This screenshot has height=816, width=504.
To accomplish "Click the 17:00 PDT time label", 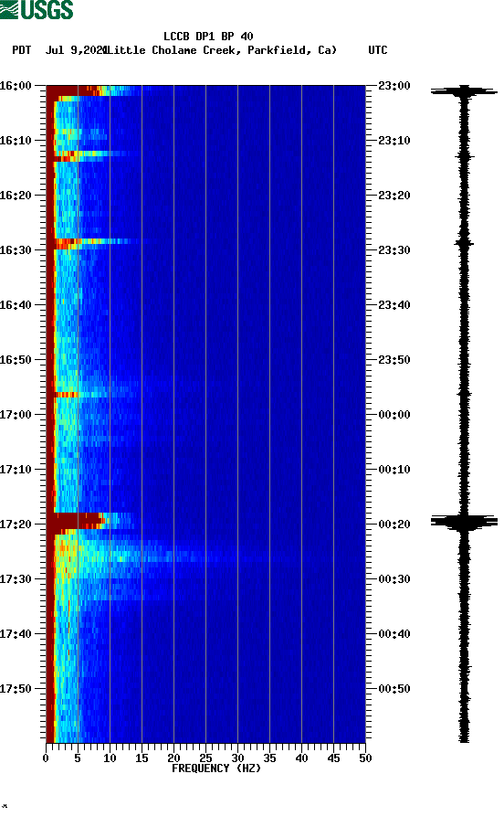I will 16,415.
